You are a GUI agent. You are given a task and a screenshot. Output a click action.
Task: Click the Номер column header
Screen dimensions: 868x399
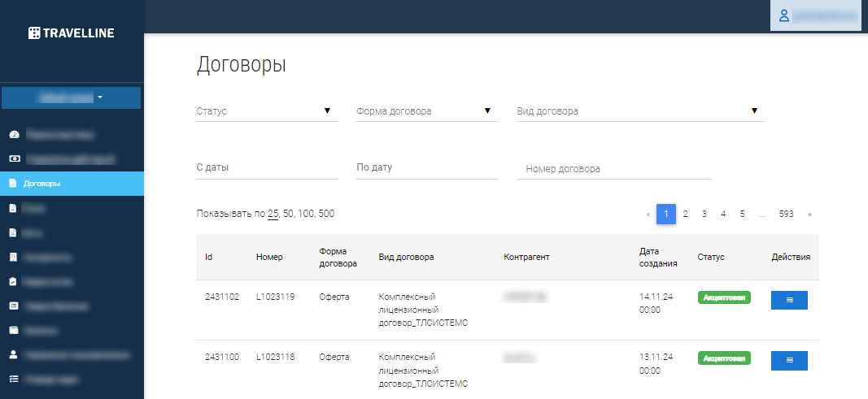pyautogui.click(x=269, y=257)
